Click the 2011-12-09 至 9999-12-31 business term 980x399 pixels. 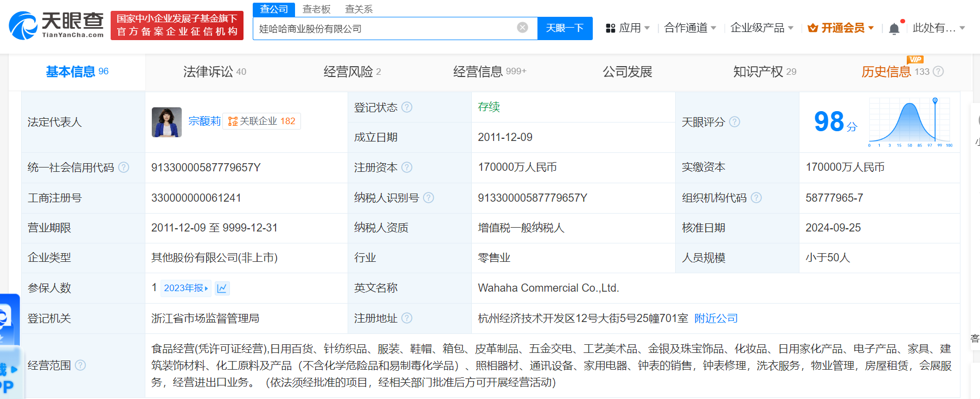(214, 228)
